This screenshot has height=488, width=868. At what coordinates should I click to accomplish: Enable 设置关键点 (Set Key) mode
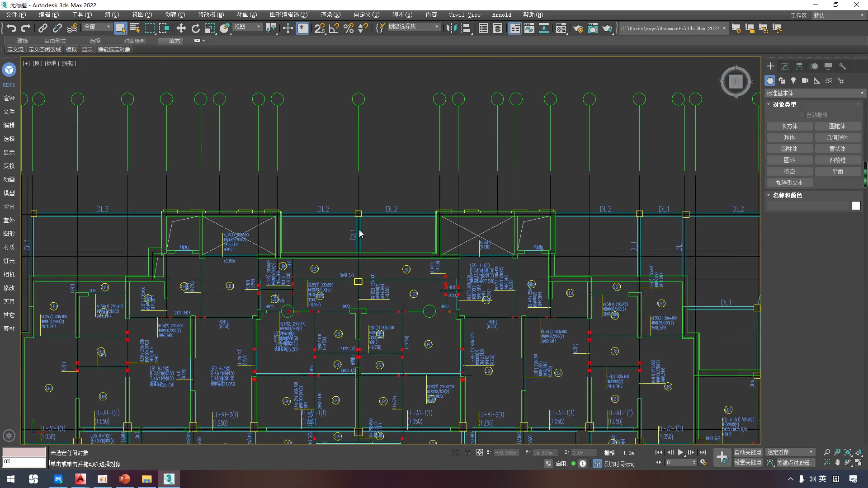(748, 462)
